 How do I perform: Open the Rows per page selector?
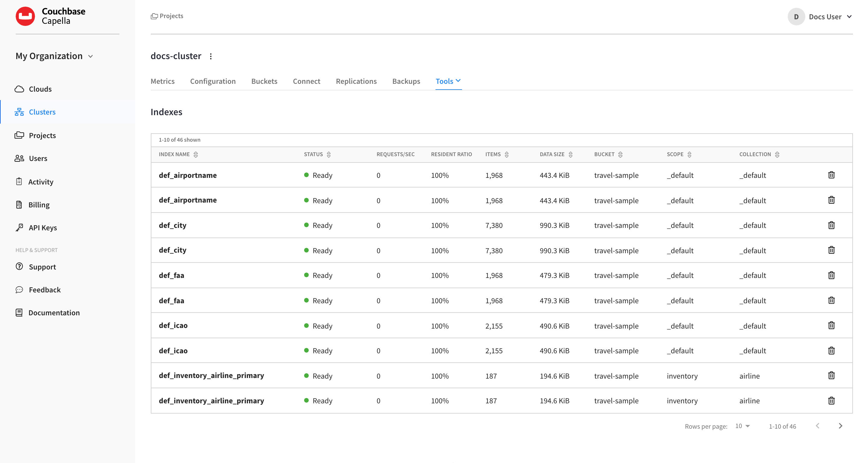[741, 426]
